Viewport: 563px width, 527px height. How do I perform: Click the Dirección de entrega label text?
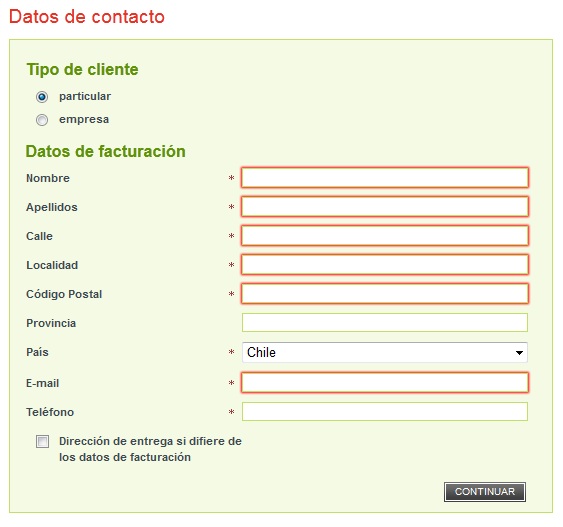(150, 449)
